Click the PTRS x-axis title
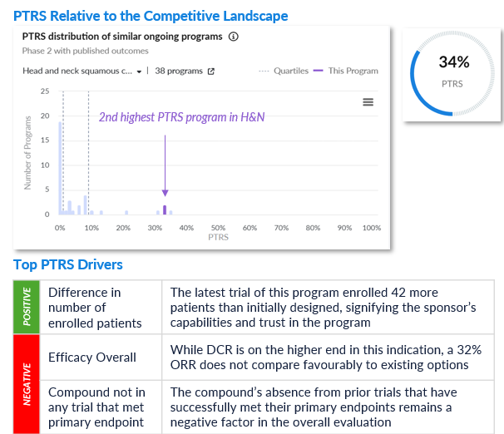The height and width of the screenshot is (434, 504). (x=218, y=237)
